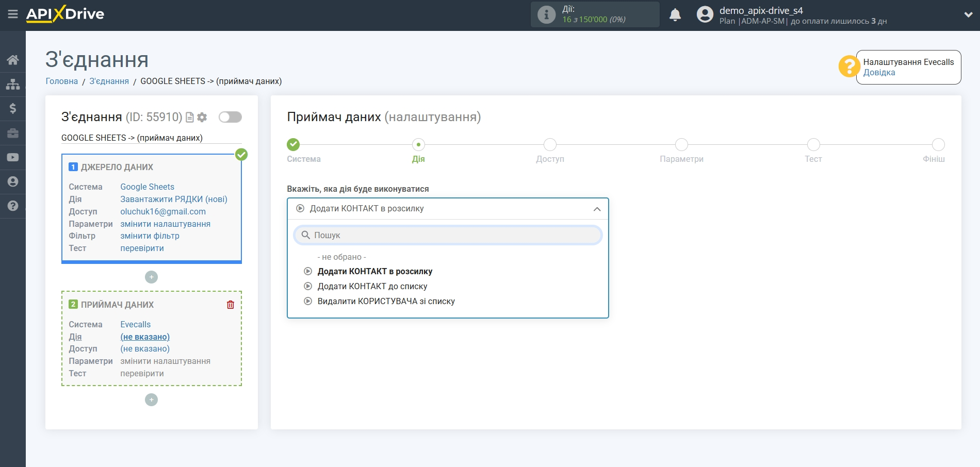Click the Google account email link oluchuk16@gmail.com
This screenshot has width=980, height=467.
163,211
